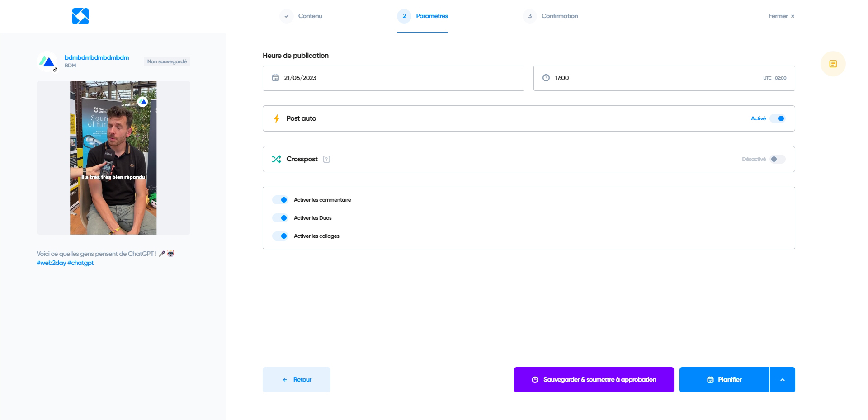Click the Crosspost shuffle icon
The height and width of the screenshot is (420, 868).
point(276,159)
